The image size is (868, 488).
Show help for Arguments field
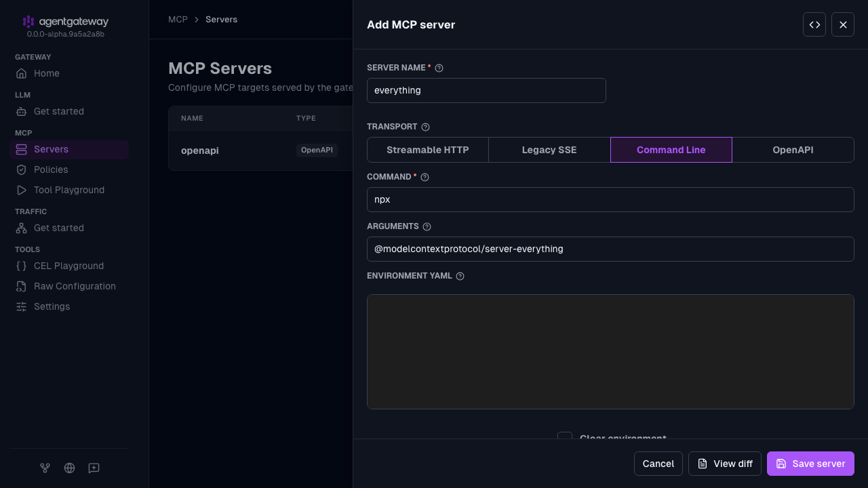tap(427, 226)
